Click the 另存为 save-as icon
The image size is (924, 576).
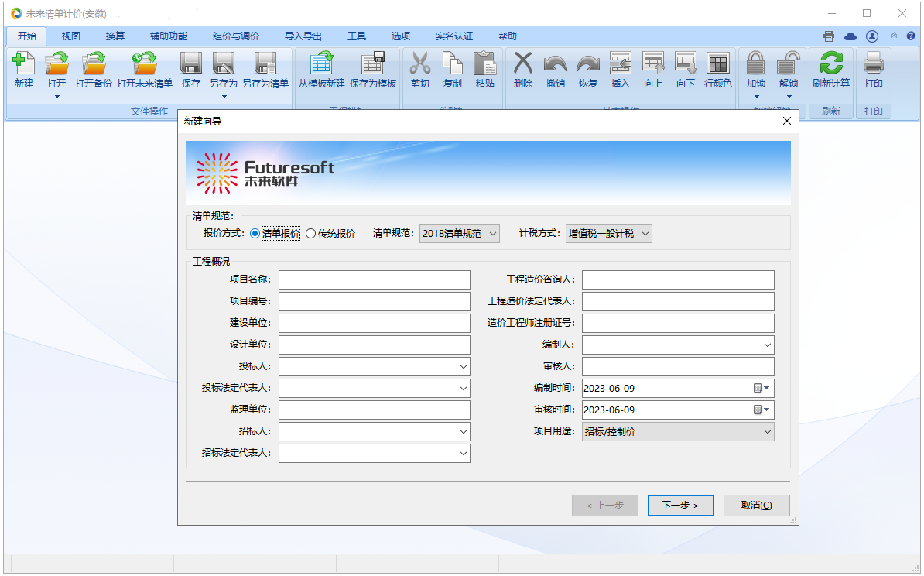click(x=224, y=63)
